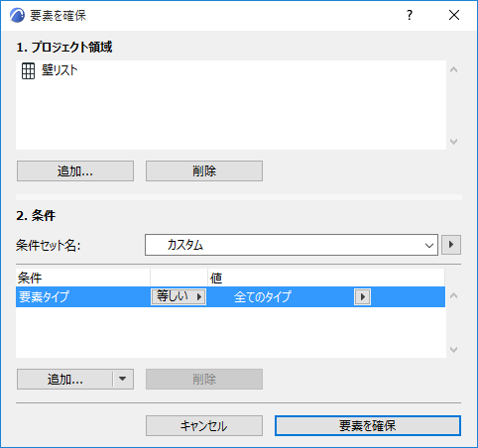Click the project area list scroll-up arrow

click(x=453, y=69)
